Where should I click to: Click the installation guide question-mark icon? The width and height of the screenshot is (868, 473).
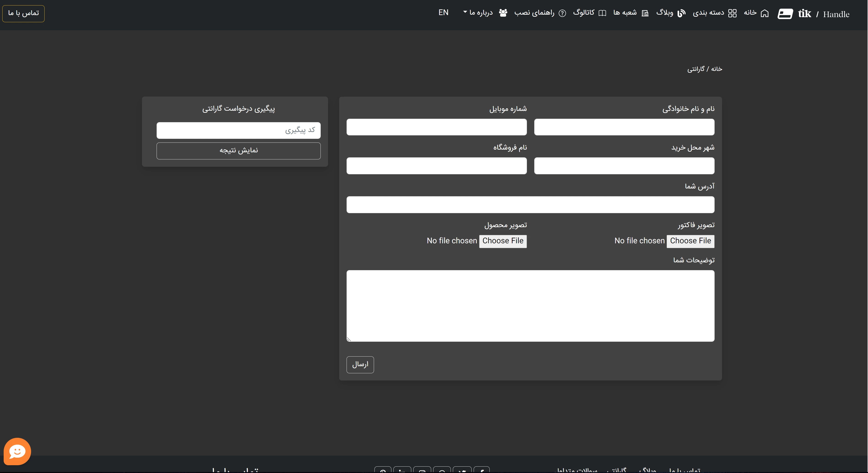click(562, 13)
